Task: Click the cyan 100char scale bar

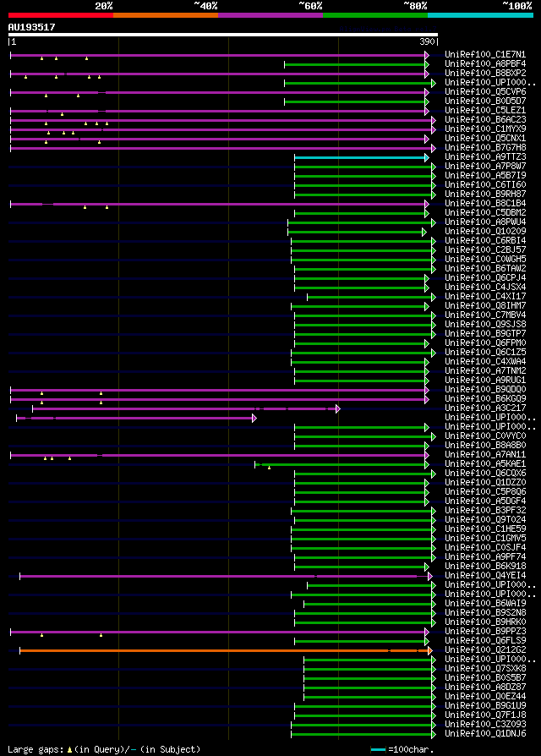Action: (378, 750)
